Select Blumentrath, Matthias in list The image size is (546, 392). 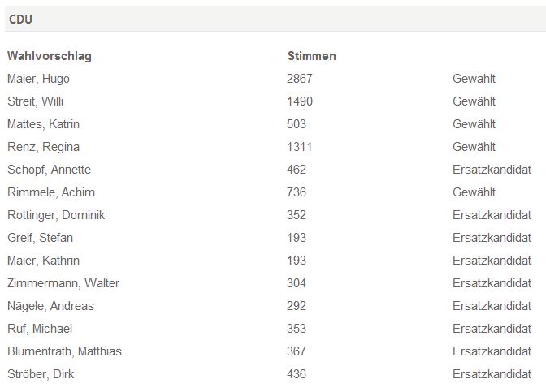pyautogui.click(x=64, y=351)
